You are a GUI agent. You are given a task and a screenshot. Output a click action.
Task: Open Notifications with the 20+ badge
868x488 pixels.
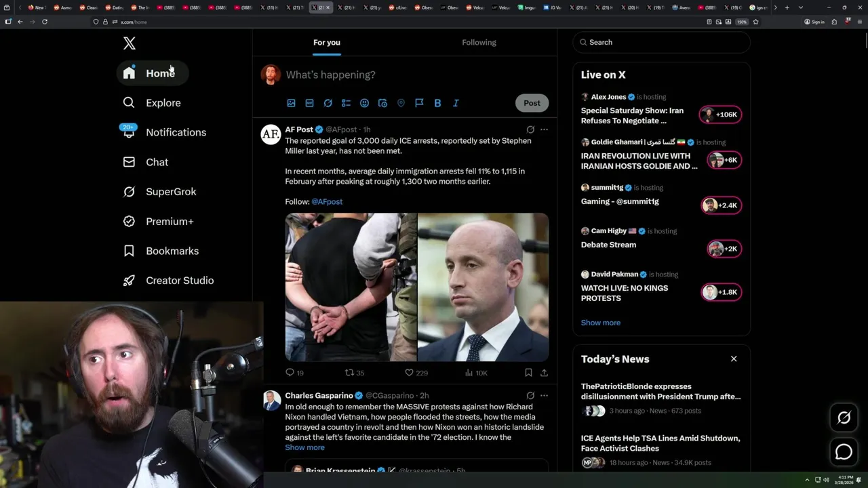coord(163,132)
